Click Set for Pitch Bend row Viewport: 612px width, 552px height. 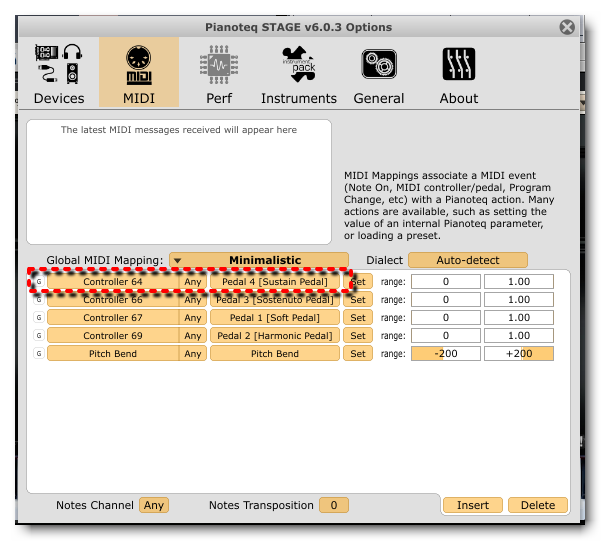pyautogui.click(x=358, y=353)
